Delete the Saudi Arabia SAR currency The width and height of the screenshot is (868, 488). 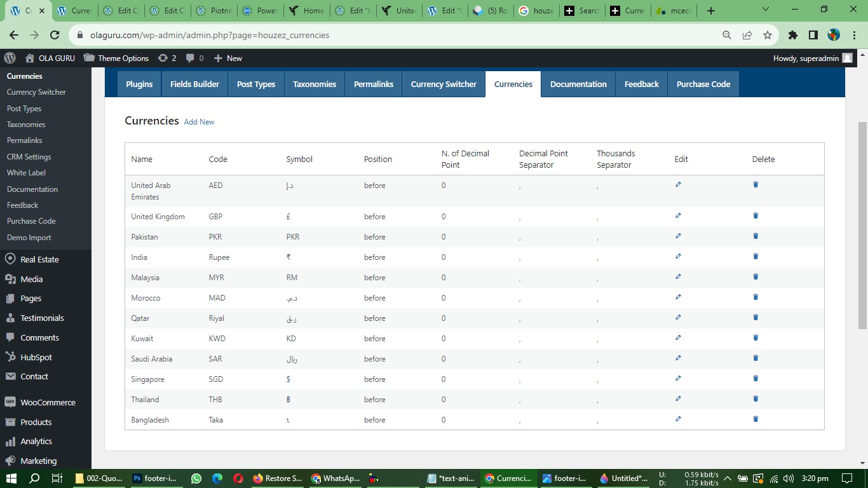756,358
